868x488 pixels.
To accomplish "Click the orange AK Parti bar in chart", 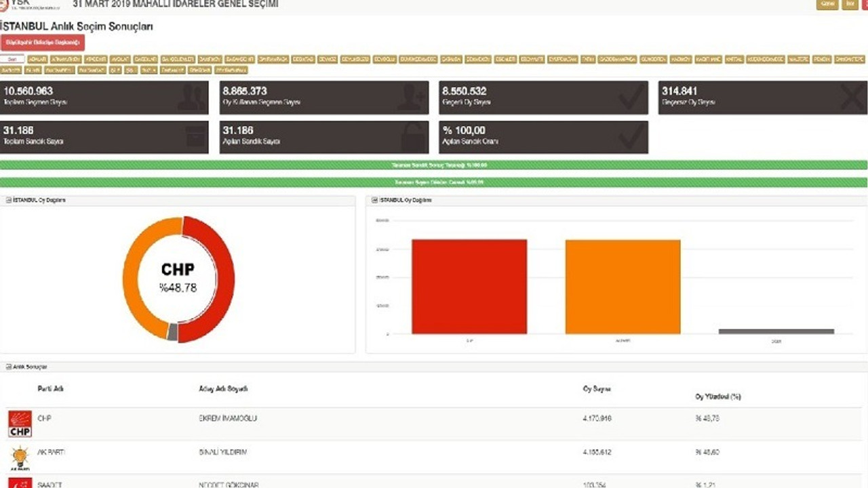I will 623,287.
